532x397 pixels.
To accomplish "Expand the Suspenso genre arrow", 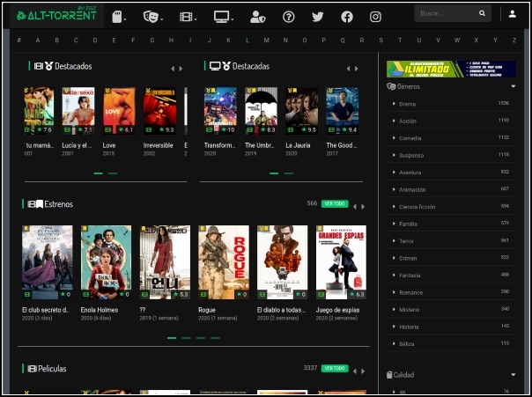I will (394, 155).
